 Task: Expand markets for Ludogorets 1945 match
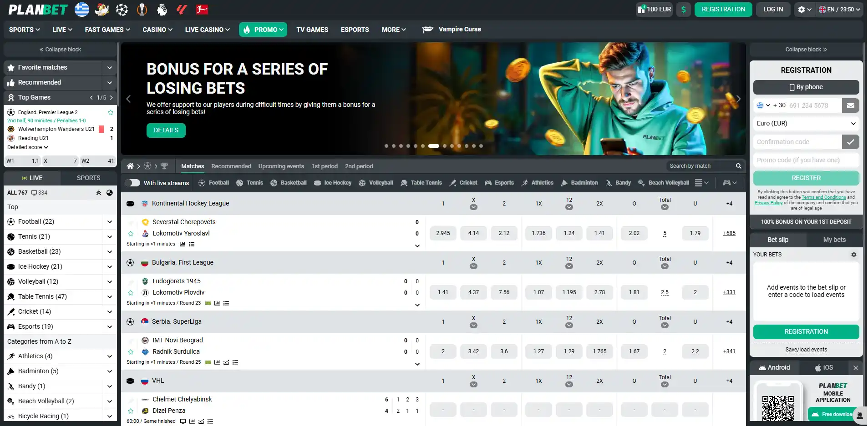pyautogui.click(x=417, y=305)
